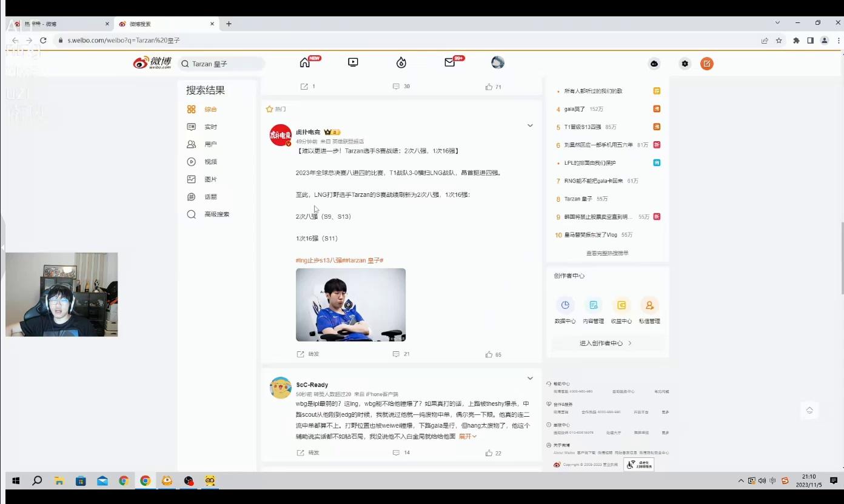Open the 收益中心 creator icon

pyautogui.click(x=621, y=305)
